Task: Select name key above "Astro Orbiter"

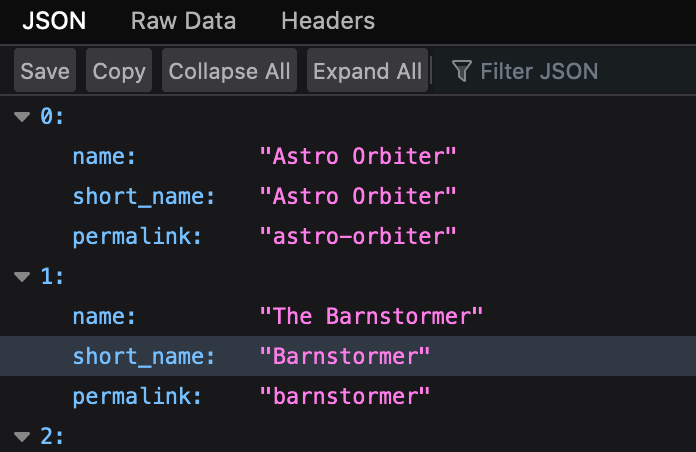Action: click(104, 156)
